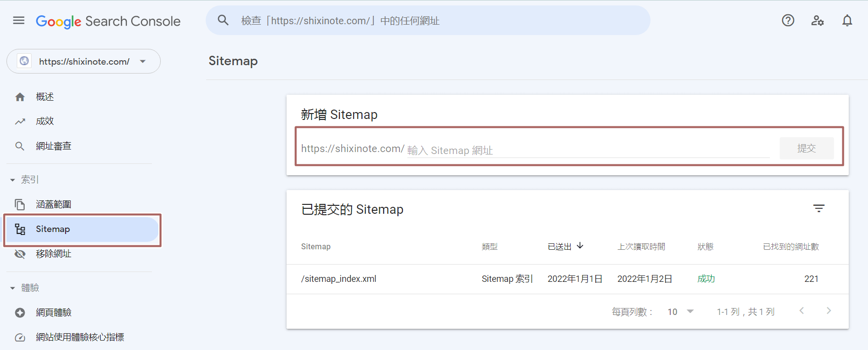This screenshot has width=868, height=350.
Task: Open 網頁體驗 in the sidebar
Action: pos(54,312)
